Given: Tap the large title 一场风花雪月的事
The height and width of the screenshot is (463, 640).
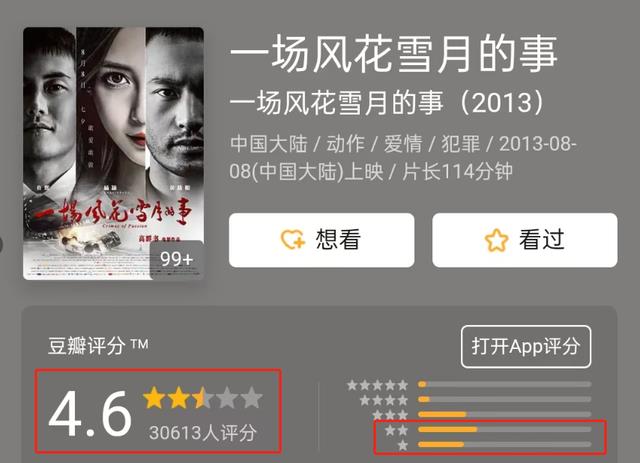Looking at the screenshot, I should pos(394,54).
